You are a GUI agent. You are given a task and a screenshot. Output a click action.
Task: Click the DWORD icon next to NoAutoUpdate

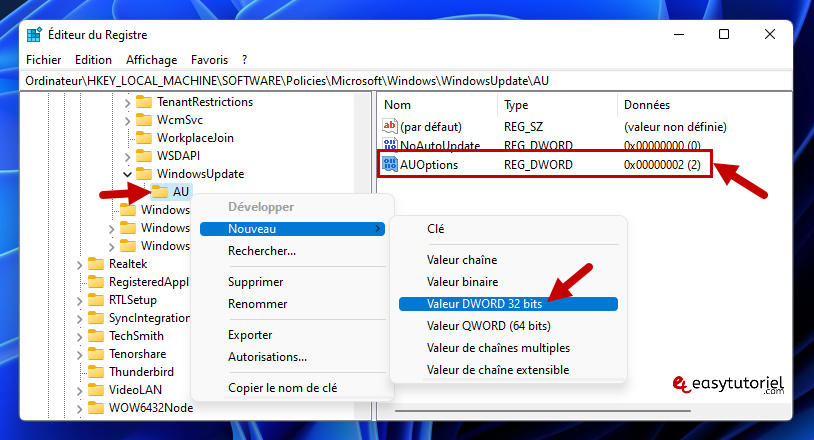[390, 144]
